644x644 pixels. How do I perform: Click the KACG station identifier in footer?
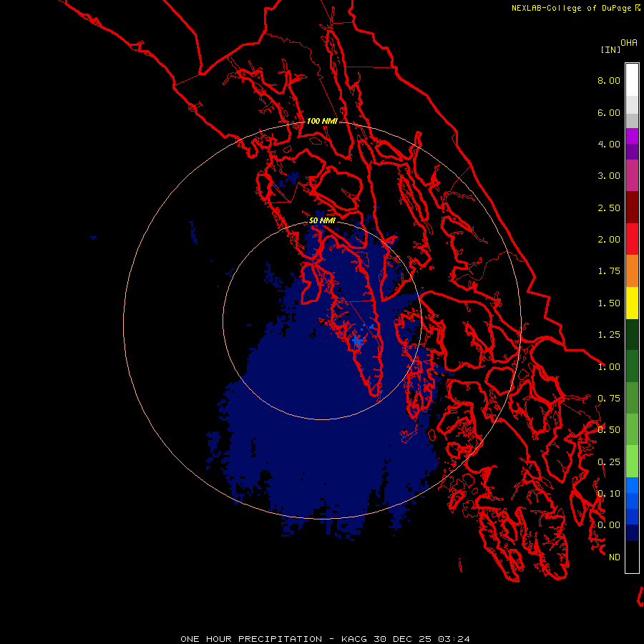pos(355,639)
